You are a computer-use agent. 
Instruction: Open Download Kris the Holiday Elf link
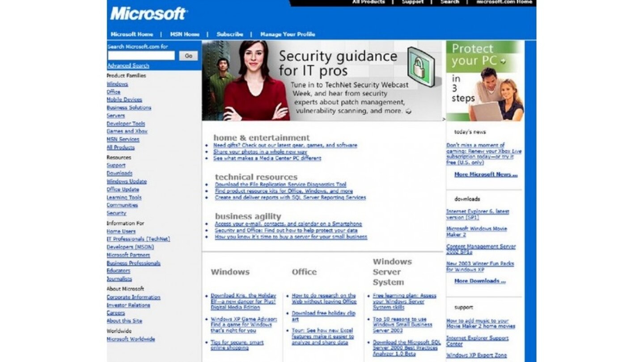click(244, 302)
